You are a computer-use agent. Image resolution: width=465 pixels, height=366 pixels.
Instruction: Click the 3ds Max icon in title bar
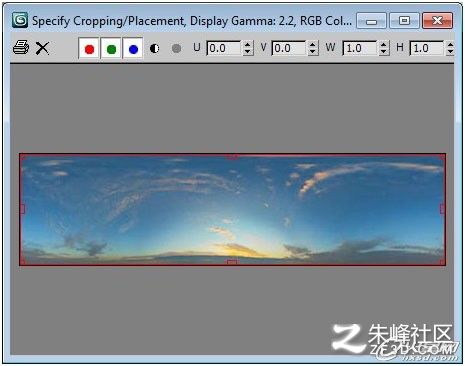20,20
